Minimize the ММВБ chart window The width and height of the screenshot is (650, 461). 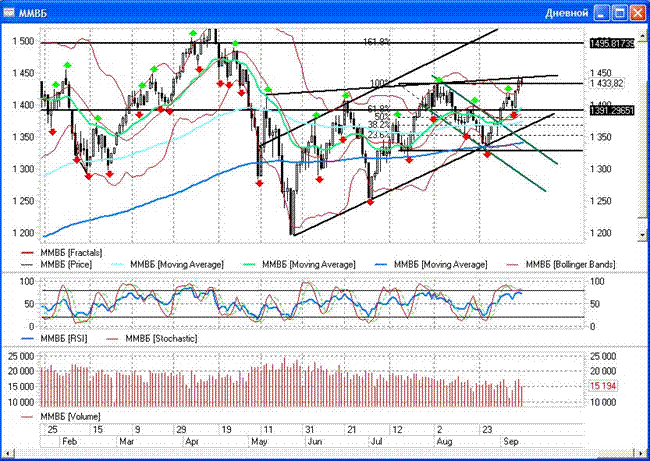tap(601, 13)
